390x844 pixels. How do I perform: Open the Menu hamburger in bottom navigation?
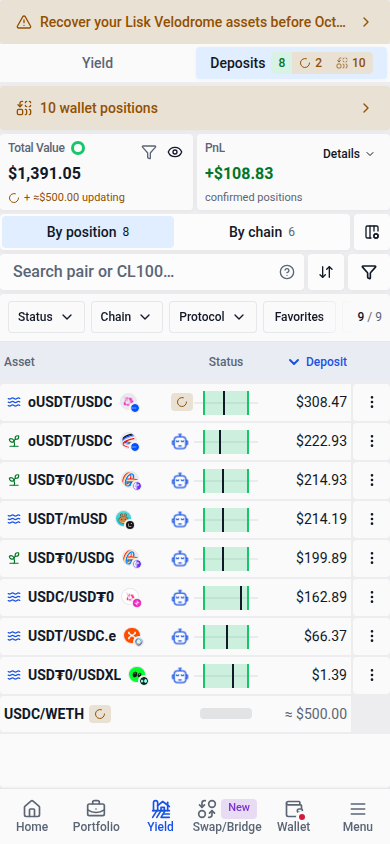click(358, 816)
